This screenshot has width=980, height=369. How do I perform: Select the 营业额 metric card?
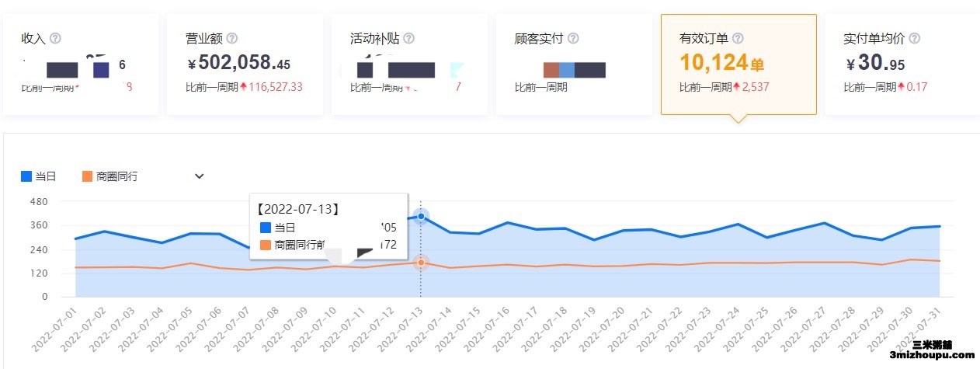click(x=245, y=64)
